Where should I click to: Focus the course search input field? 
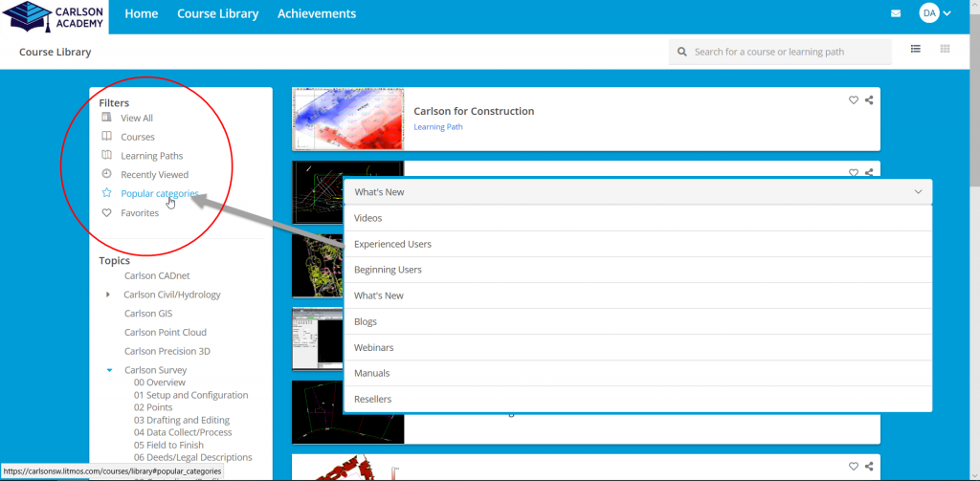(x=780, y=52)
